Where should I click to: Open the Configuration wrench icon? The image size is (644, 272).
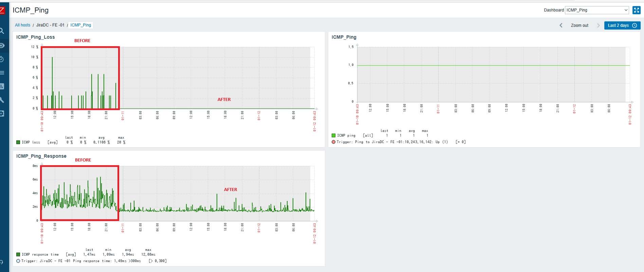click(x=2, y=100)
